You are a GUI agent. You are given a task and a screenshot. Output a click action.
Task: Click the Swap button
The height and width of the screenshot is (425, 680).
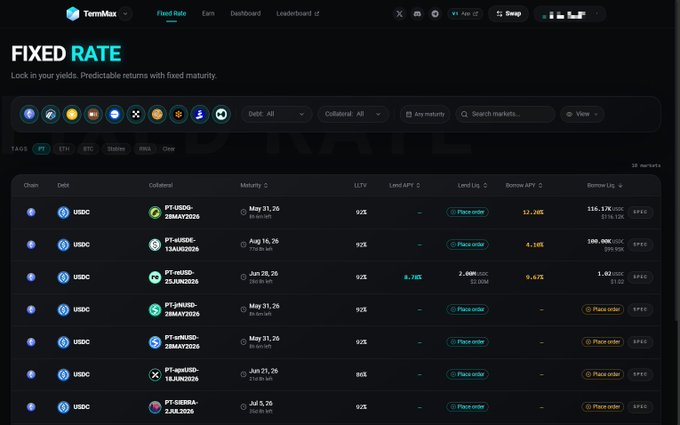click(x=508, y=14)
